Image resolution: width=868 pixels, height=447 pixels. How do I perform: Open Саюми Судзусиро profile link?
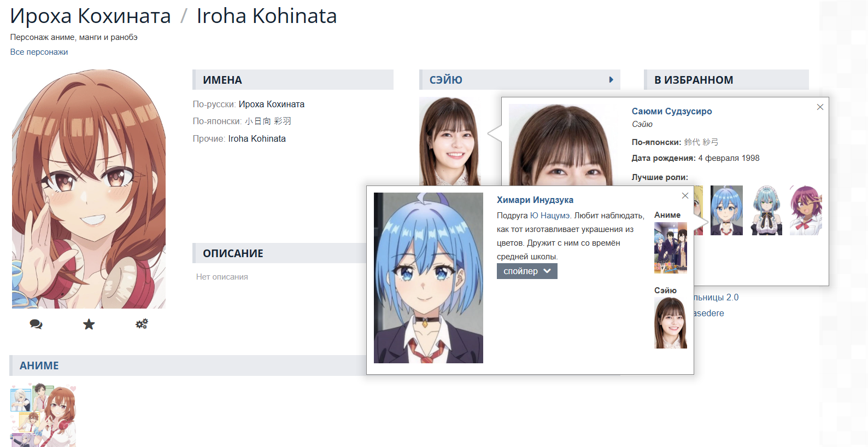[672, 111]
